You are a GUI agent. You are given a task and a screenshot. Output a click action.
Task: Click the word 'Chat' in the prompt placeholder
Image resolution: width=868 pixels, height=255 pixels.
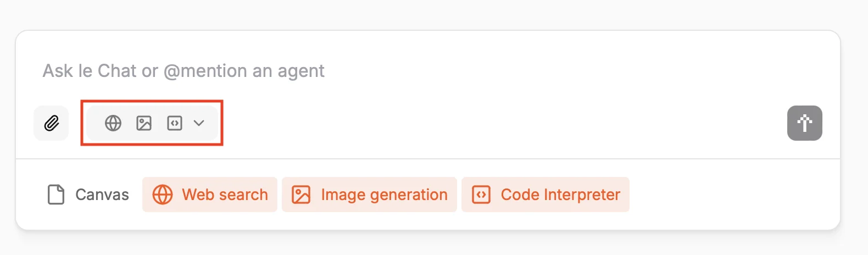pos(116,71)
